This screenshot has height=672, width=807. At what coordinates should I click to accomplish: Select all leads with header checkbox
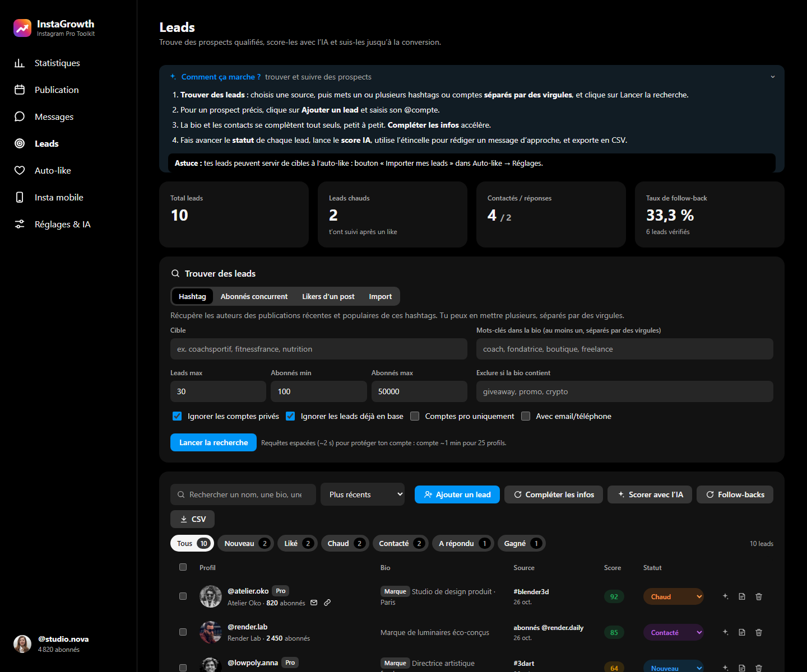(x=183, y=567)
